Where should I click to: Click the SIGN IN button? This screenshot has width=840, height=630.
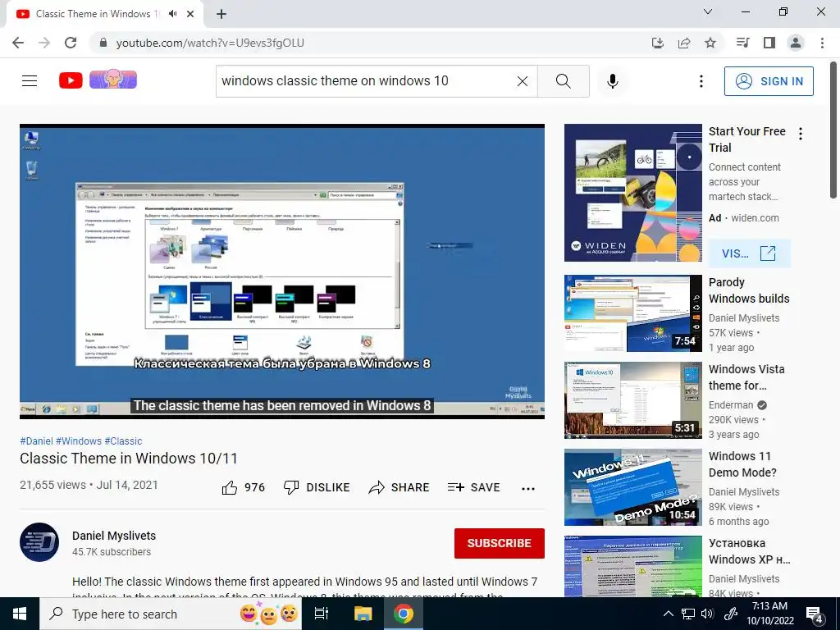pos(769,81)
